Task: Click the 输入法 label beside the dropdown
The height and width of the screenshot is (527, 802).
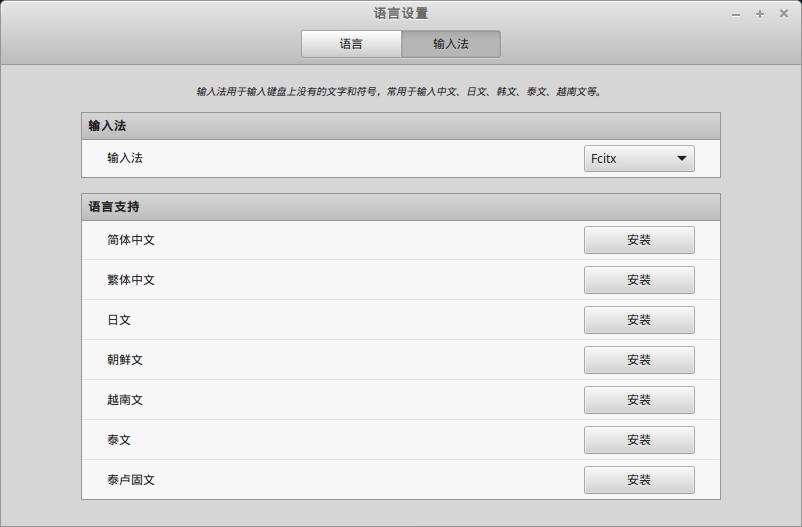Action: click(x=125, y=158)
